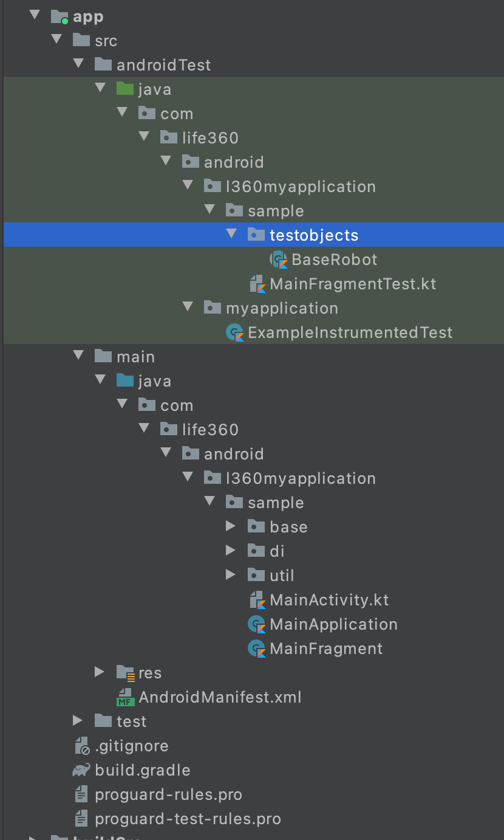Click the module icon next to the app folder
Screen dimensions: 504x840
58,16
